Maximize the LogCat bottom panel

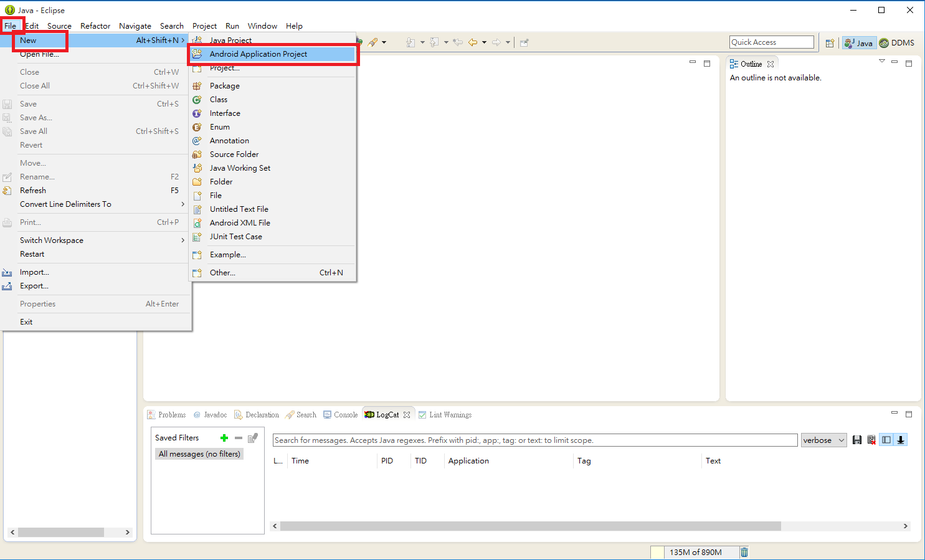pyautogui.click(x=909, y=414)
